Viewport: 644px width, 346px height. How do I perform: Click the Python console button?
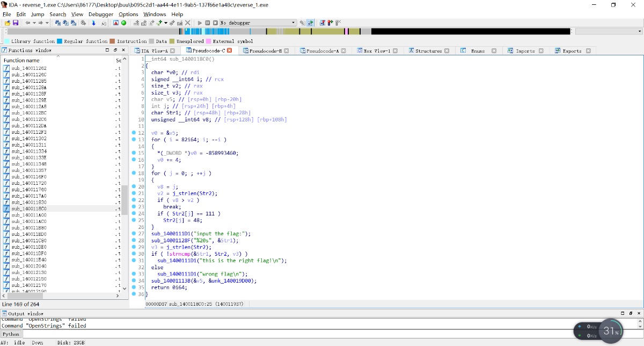(x=11, y=334)
